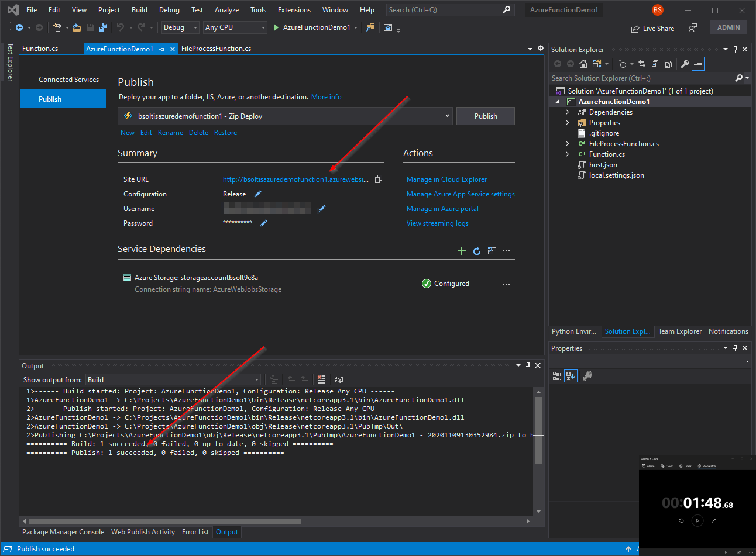
Task: Add a service dependency with the plus icon
Action: [461, 251]
